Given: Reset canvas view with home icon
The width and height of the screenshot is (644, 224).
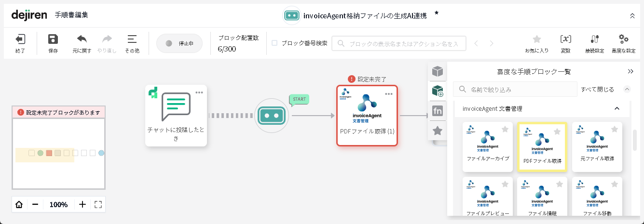Looking at the screenshot, I should pos(19,204).
